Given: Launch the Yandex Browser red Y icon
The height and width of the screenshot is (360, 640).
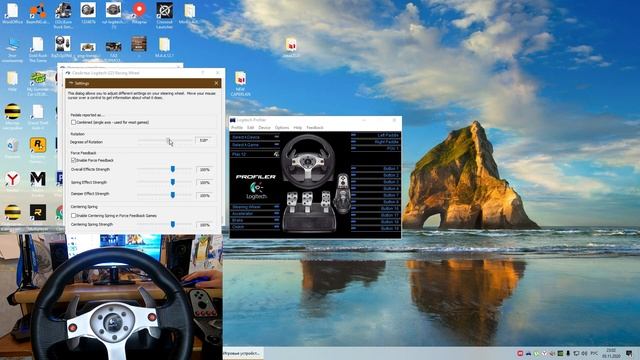Looking at the screenshot, I should pos(12,179).
